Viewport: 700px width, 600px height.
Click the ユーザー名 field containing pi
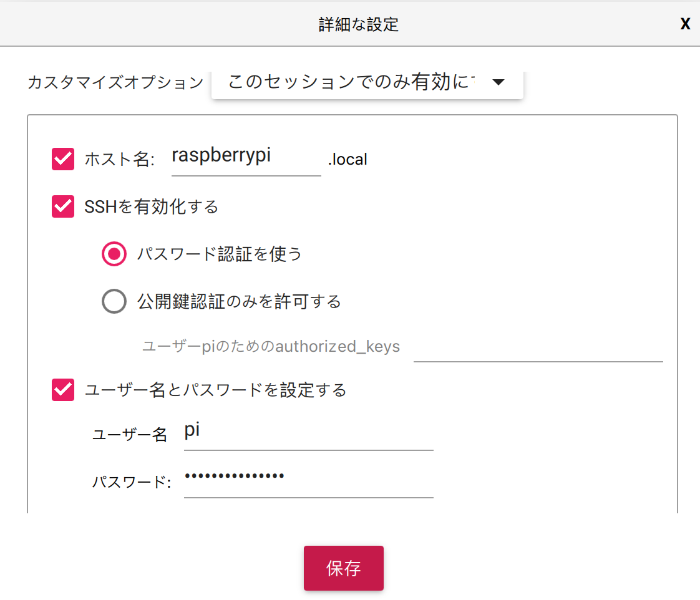point(308,433)
